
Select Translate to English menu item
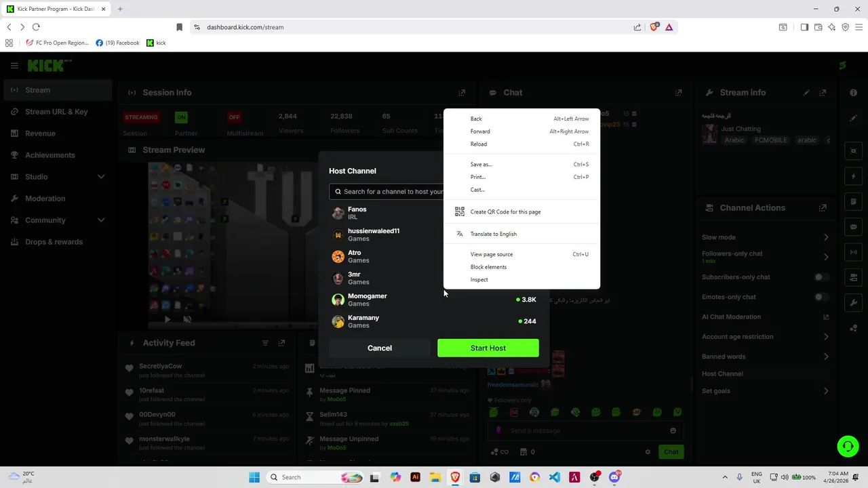(x=521, y=234)
